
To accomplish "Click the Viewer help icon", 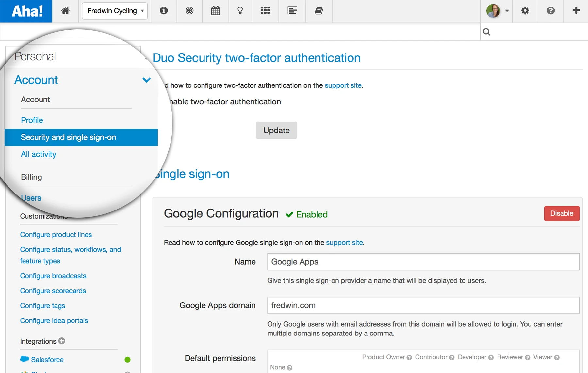I will [x=557, y=358].
